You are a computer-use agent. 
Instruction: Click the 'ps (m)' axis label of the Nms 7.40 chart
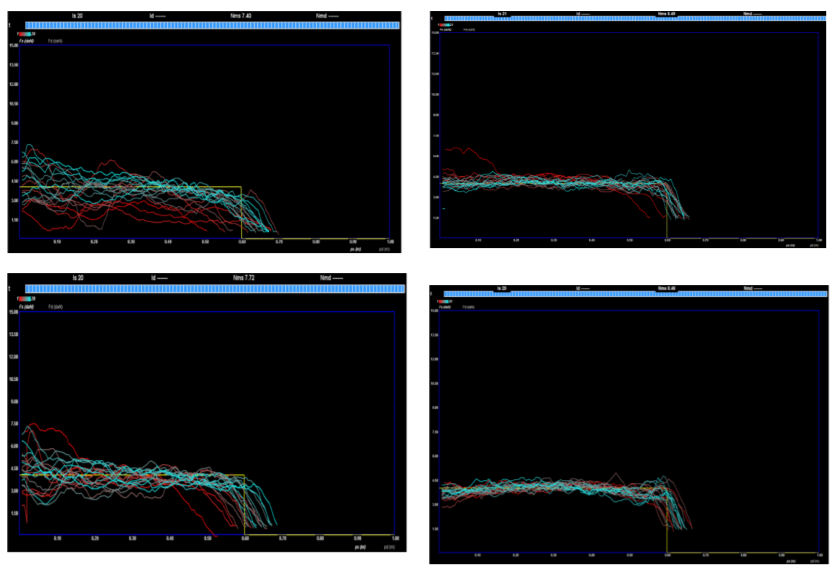pos(356,249)
